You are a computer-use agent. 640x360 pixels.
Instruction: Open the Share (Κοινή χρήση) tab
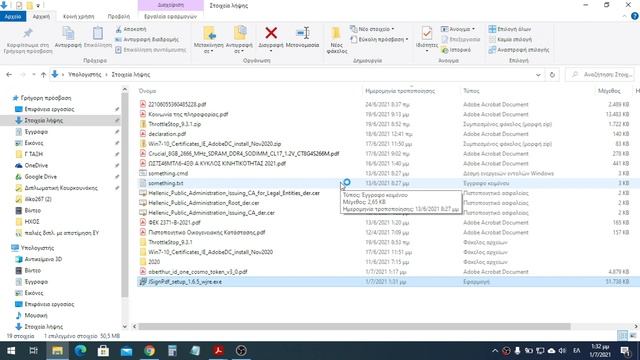pyautogui.click(x=78, y=16)
